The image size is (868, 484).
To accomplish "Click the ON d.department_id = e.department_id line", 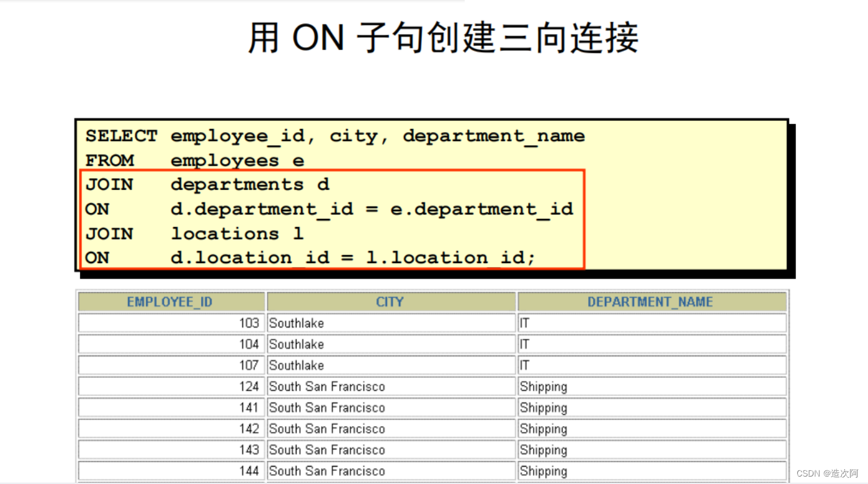I will click(x=329, y=209).
